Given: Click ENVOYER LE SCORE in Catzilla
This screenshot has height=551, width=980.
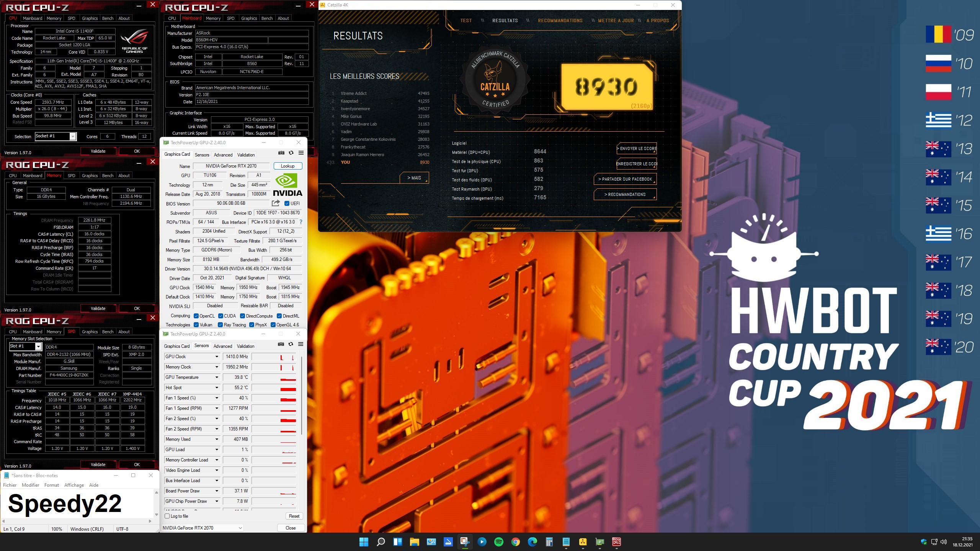Looking at the screenshot, I should point(637,148).
